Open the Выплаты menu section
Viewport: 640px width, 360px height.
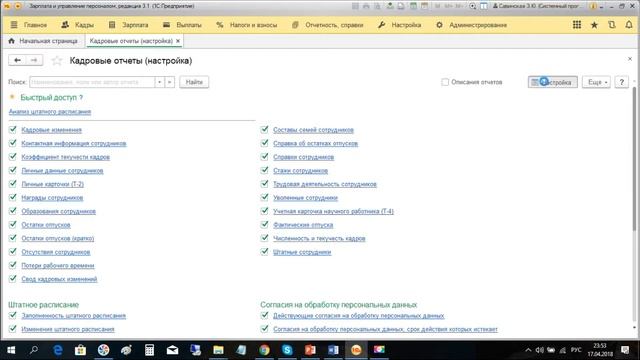(x=189, y=25)
